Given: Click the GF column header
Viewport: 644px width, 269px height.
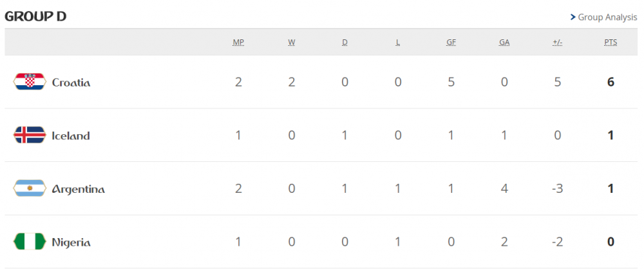Looking at the screenshot, I should pyautogui.click(x=451, y=43).
